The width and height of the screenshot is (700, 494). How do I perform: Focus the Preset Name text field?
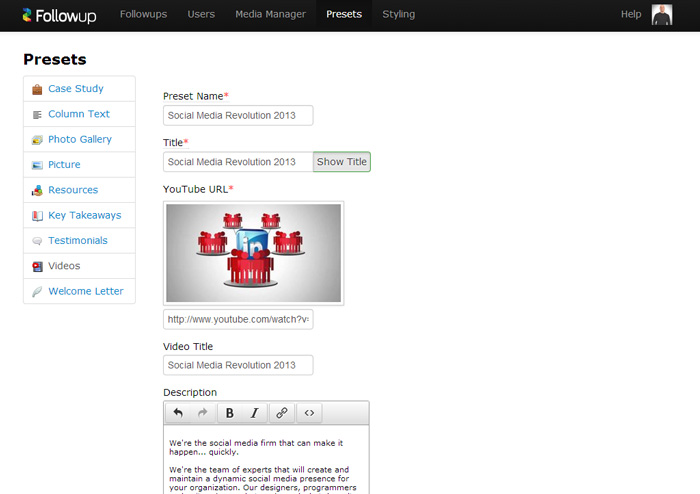238,116
